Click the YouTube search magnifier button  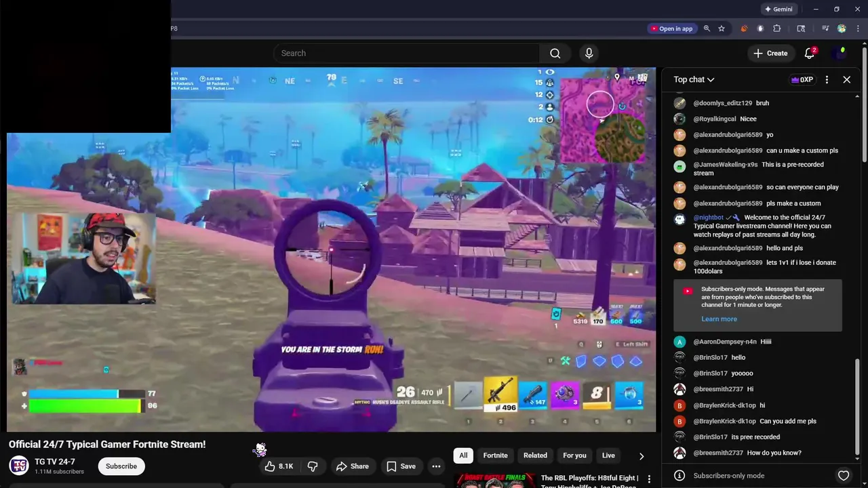coord(555,54)
